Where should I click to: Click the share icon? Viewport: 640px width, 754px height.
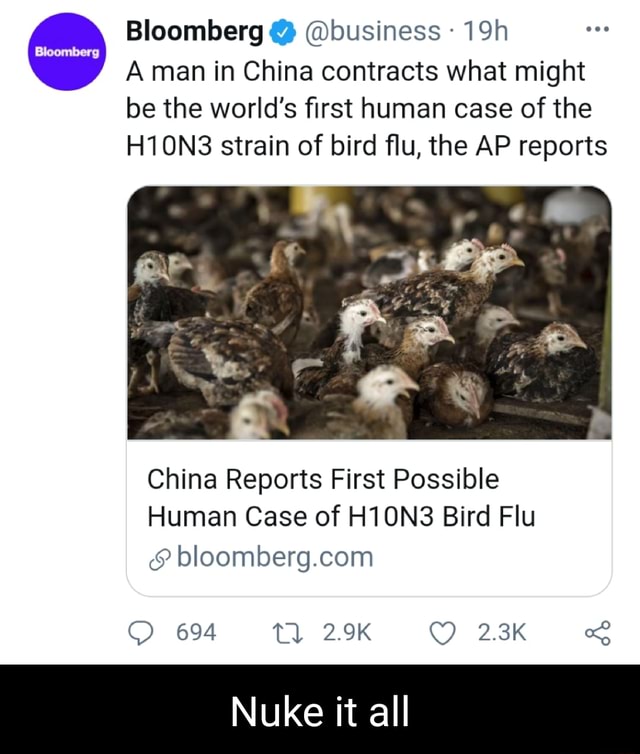pos(598,633)
